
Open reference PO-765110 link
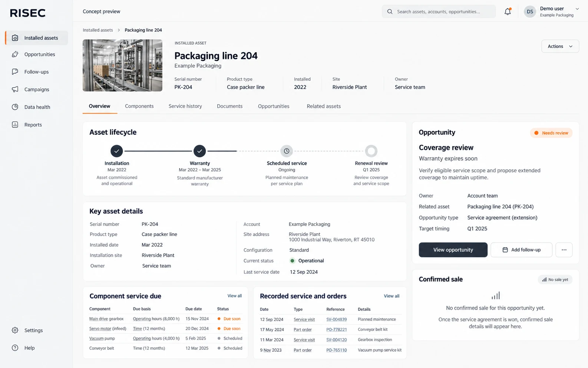[336, 350]
